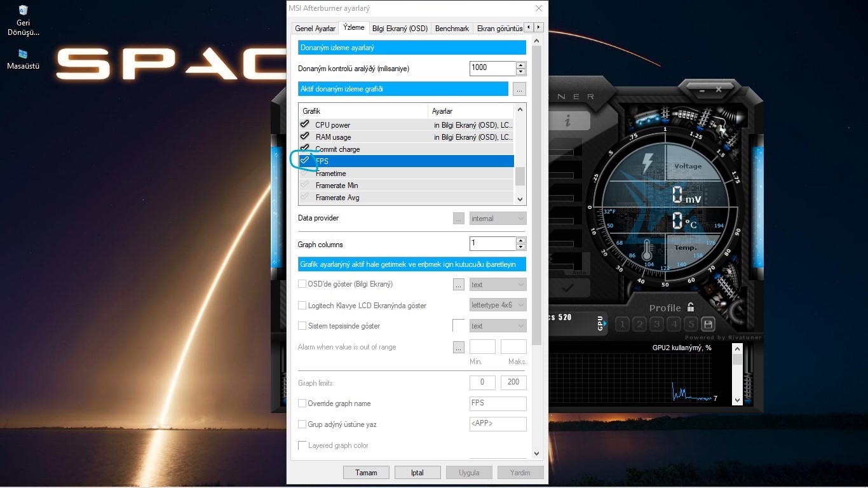The width and height of the screenshot is (868, 488).
Task: Click the Graph columns input field
Action: [x=492, y=243]
